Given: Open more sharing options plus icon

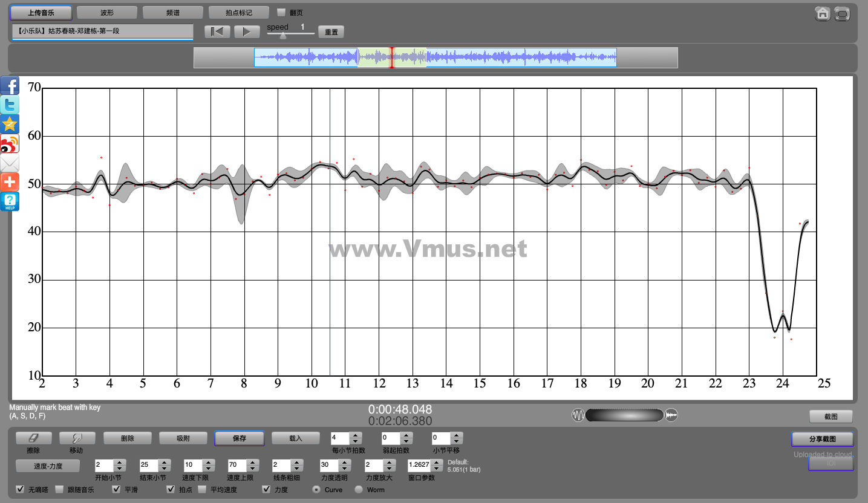Looking at the screenshot, I should point(10,182).
